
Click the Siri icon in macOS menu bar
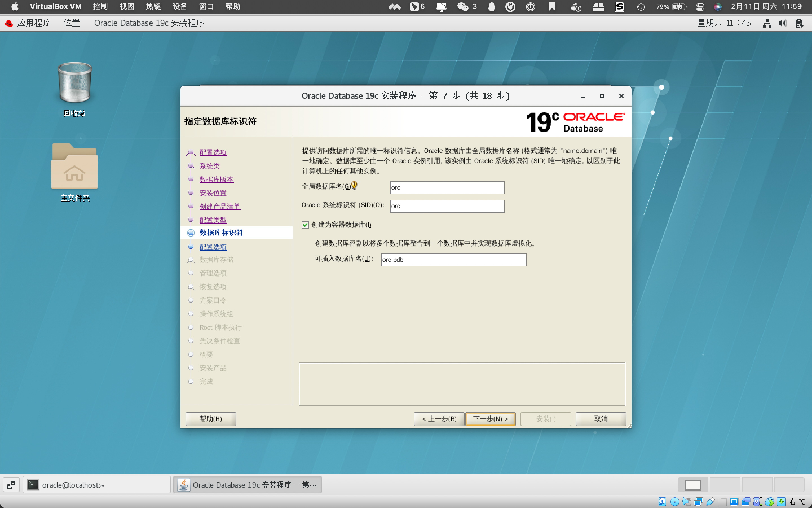[718, 6]
